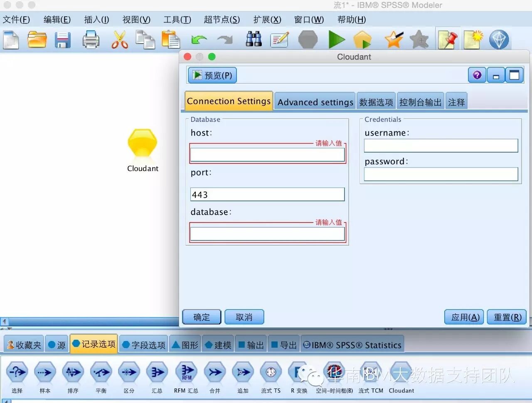Focus the host input field
The width and height of the screenshot is (532, 403).
point(267,155)
